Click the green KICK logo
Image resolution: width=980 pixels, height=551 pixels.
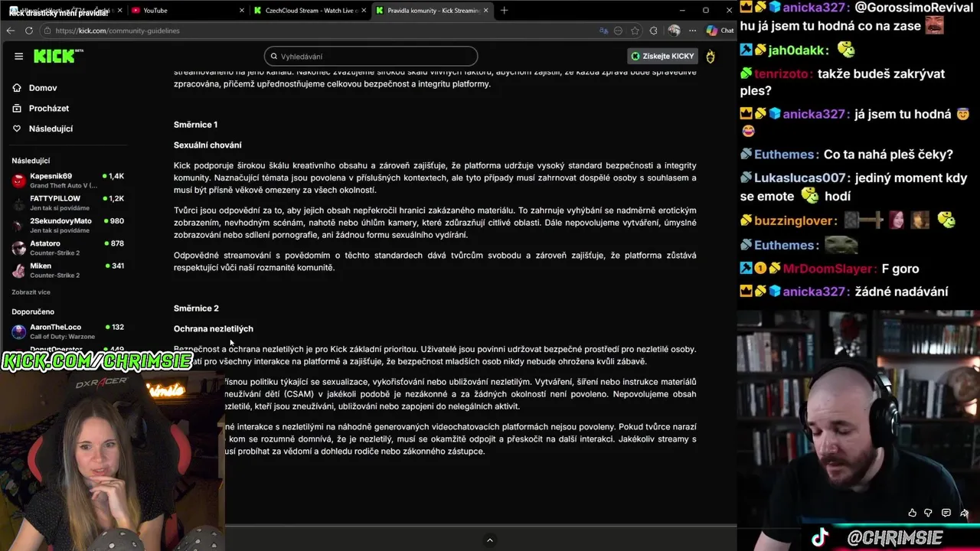coord(58,56)
